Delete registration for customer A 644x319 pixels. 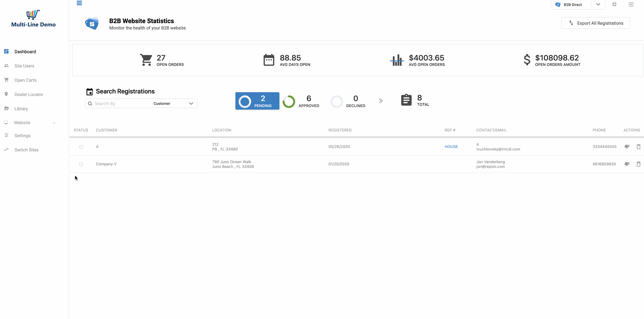tap(638, 147)
